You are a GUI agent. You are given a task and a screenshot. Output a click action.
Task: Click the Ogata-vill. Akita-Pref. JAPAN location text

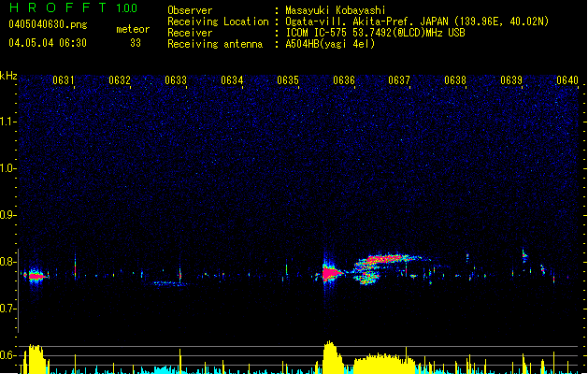tap(417, 22)
